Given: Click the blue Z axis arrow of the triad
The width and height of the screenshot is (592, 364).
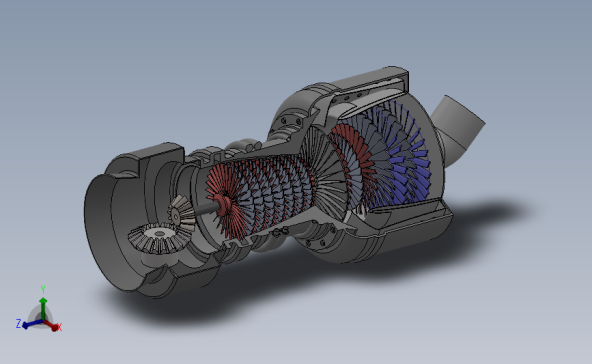Looking at the screenshot, I should point(32,324).
